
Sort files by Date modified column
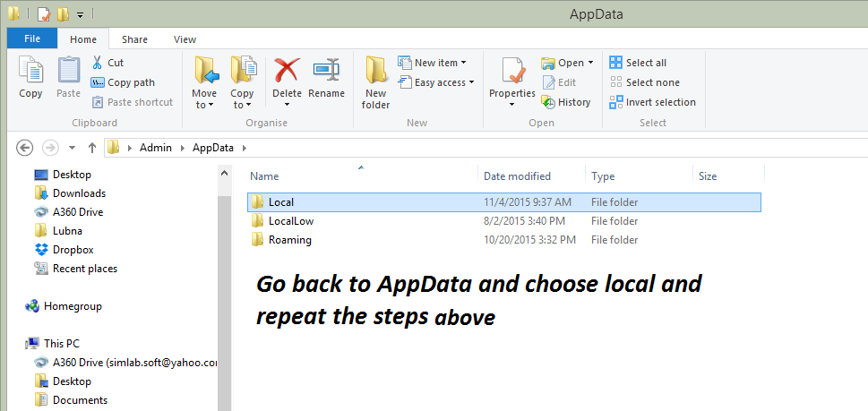[517, 176]
